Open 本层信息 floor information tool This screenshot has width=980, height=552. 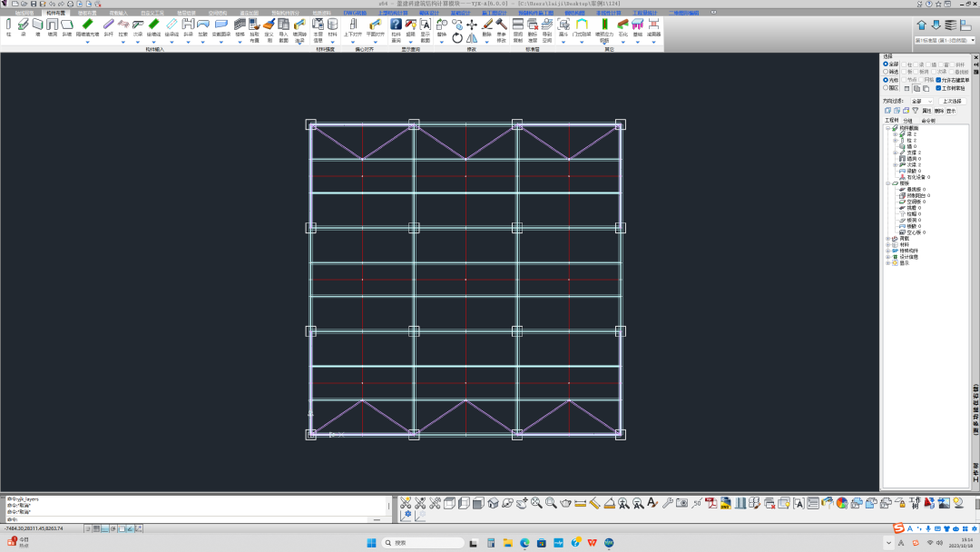(x=318, y=29)
